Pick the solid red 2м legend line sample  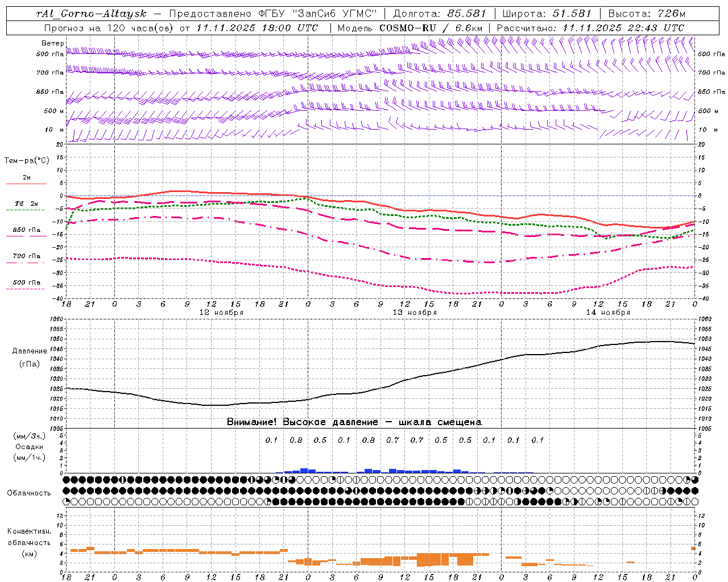(27, 184)
